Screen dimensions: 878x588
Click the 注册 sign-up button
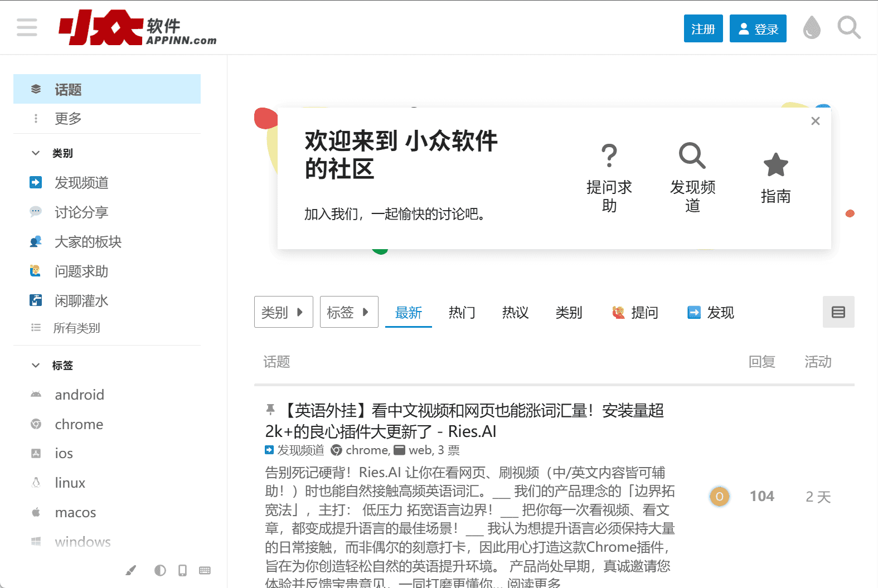[703, 28]
